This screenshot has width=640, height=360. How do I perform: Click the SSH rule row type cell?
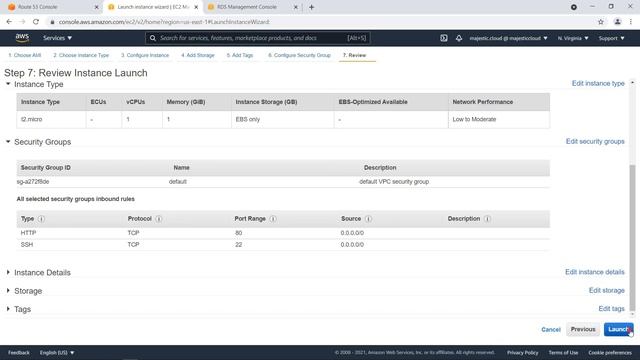[27, 244]
